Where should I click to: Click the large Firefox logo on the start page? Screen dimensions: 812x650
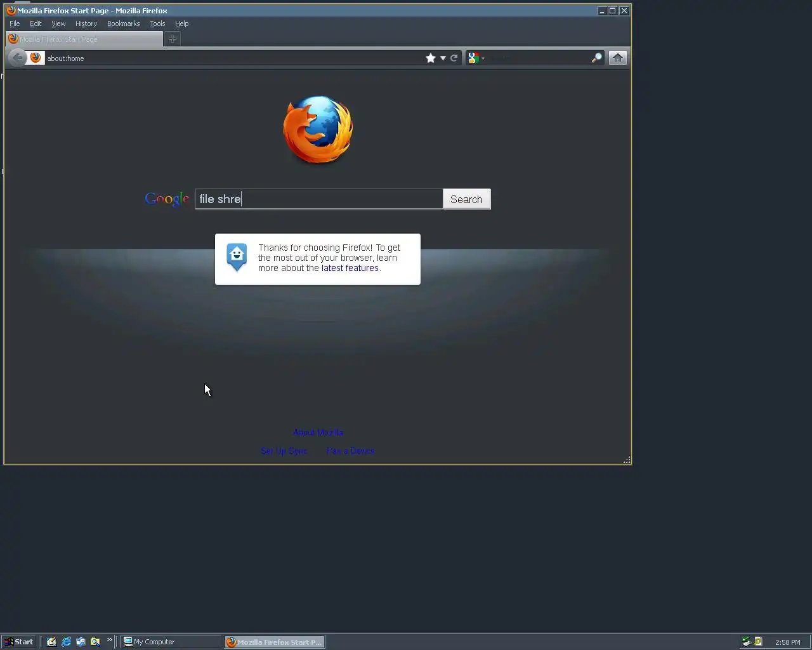pos(318,130)
